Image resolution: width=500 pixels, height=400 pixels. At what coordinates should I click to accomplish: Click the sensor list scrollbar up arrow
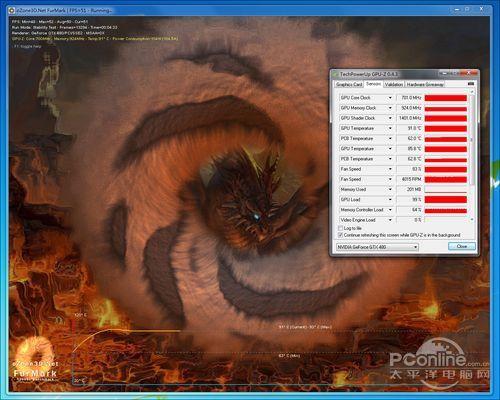[x=472, y=92]
